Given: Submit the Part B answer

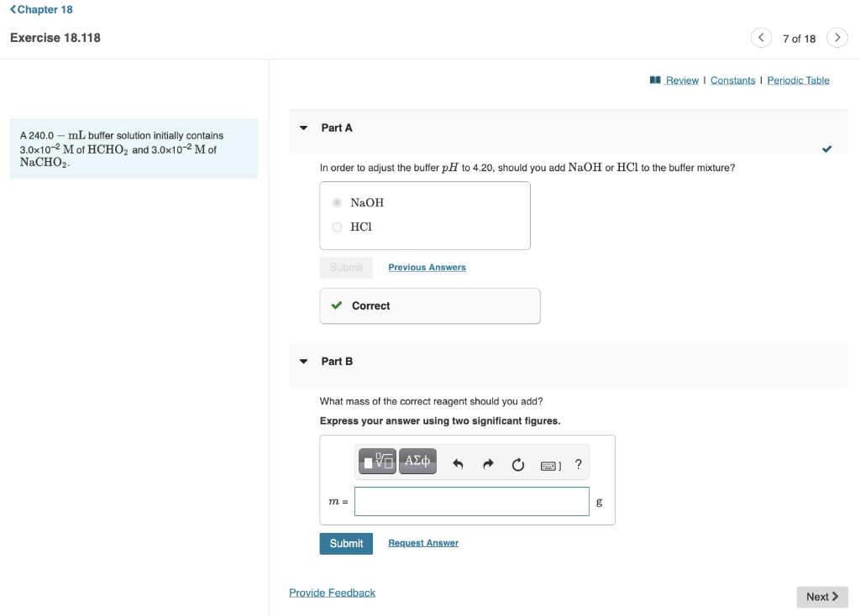Looking at the screenshot, I should click(x=346, y=543).
